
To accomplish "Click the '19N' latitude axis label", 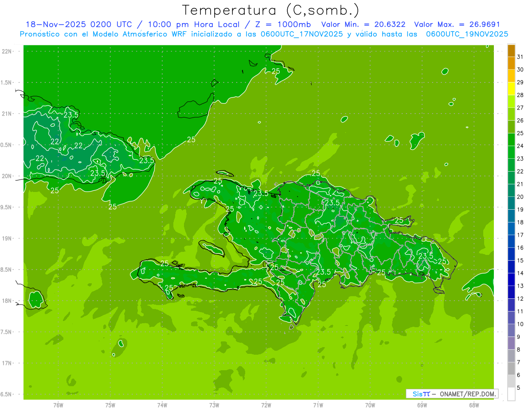I will (x=7, y=239).
